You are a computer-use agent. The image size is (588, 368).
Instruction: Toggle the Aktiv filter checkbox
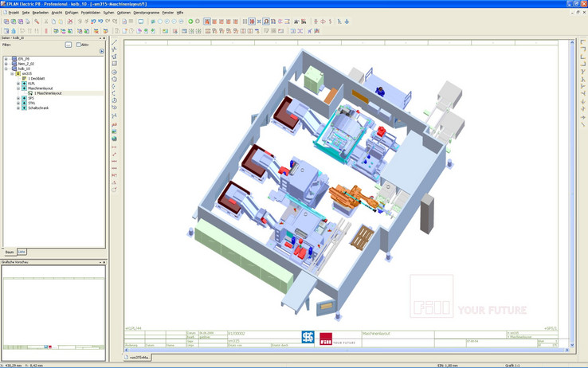pos(78,45)
